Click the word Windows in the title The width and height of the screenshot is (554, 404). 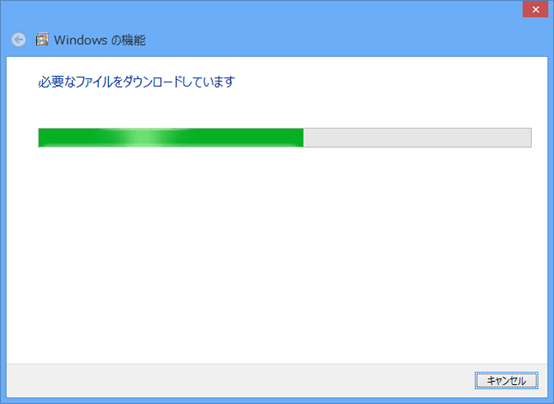pos(81,40)
